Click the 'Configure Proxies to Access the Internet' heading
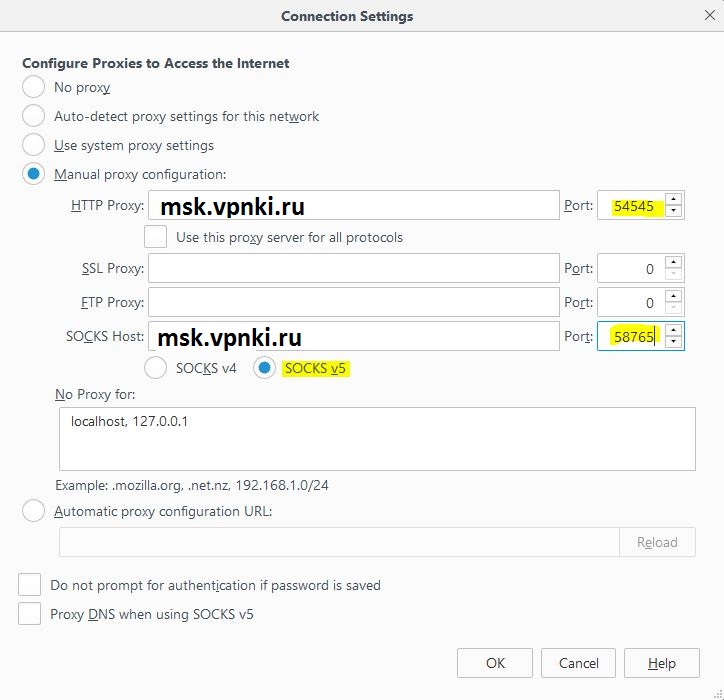The image size is (724, 700). point(156,63)
